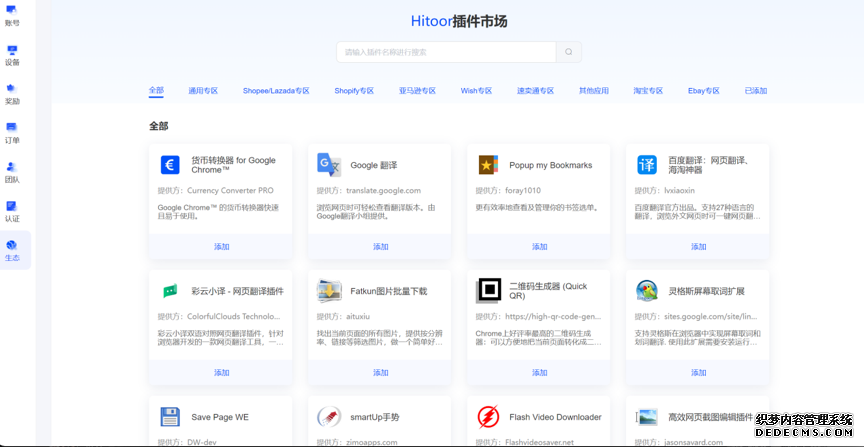Click the smartUp手势 plugin icon

(x=329, y=417)
